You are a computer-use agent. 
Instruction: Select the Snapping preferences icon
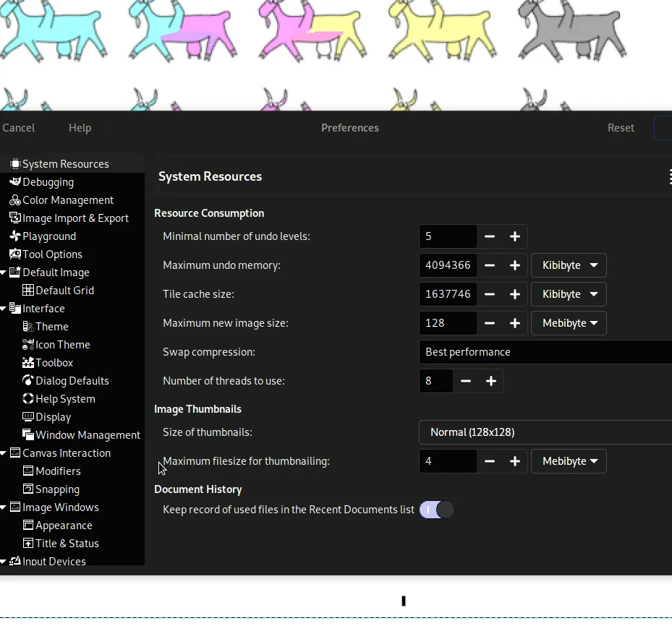[27, 489]
